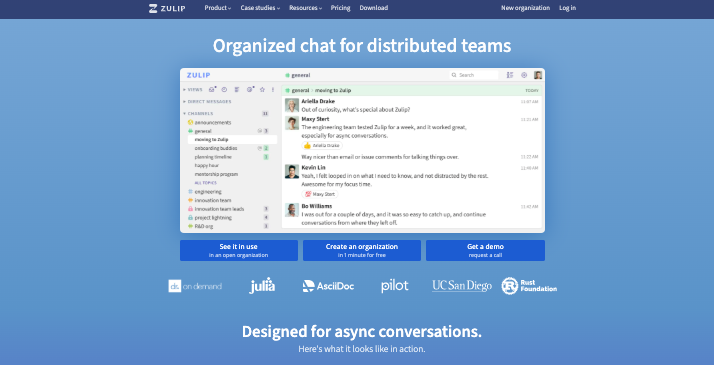
Task: Click the user list toggle icon
Action: click(x=510, y=75)
